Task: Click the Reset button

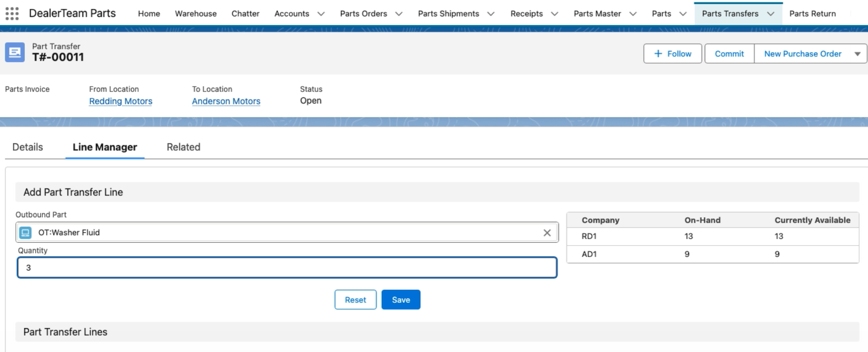Action: click(x=356, y=300)
